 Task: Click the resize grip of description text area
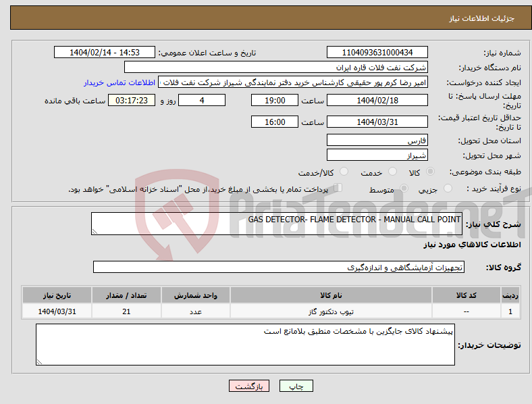click(95, 232)
